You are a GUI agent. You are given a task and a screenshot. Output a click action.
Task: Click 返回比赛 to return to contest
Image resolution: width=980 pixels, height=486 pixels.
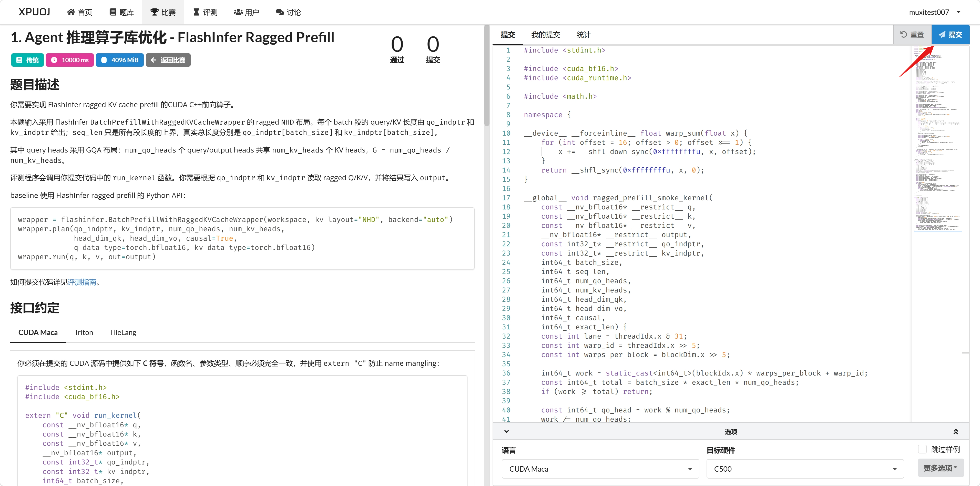168,60
